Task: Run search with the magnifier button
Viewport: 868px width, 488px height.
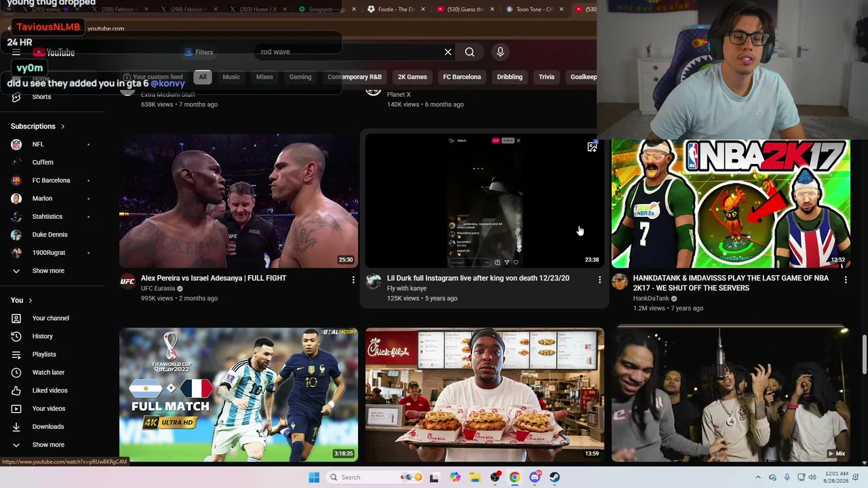Action: pos(469,52)
